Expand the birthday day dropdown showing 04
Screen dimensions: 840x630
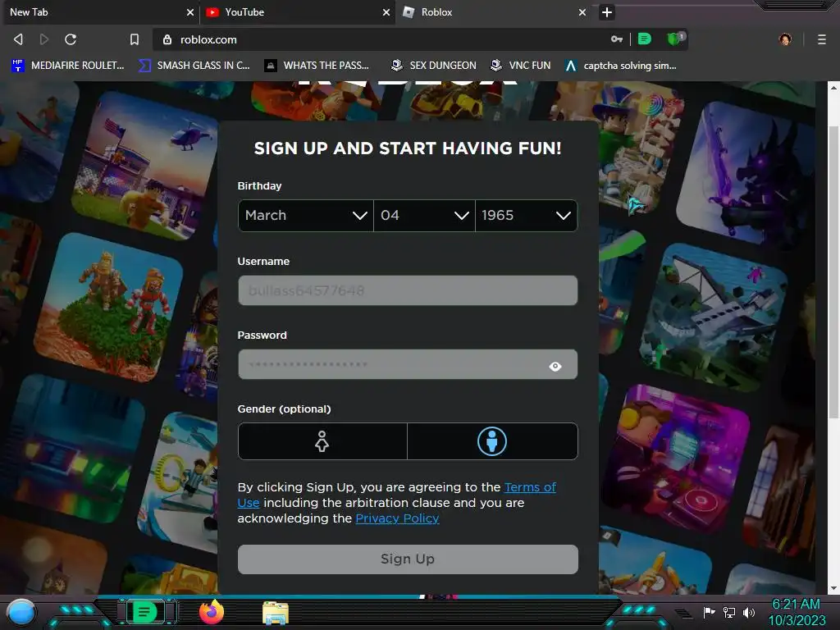pos(424,216)
